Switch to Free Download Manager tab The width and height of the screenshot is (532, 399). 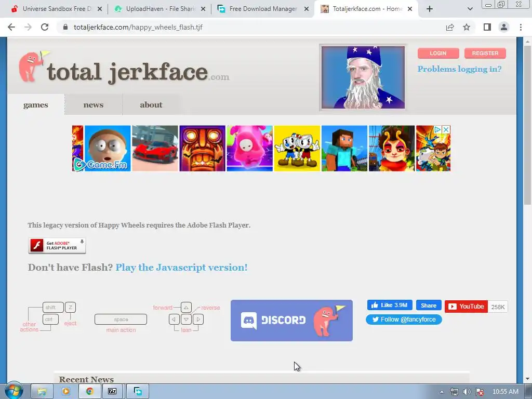pyautogui.click(x=263, y=9)
